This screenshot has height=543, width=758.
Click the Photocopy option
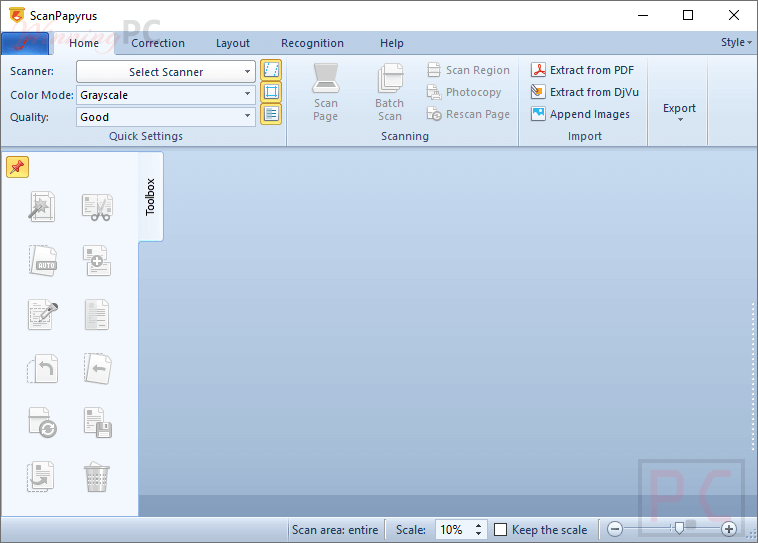(464, 92)
